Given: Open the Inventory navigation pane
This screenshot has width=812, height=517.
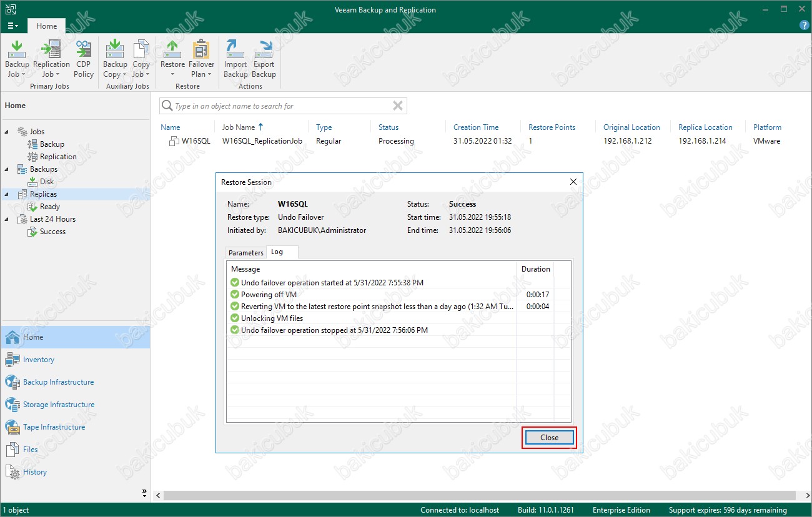Looking at the screenshot, I should 75,360.
